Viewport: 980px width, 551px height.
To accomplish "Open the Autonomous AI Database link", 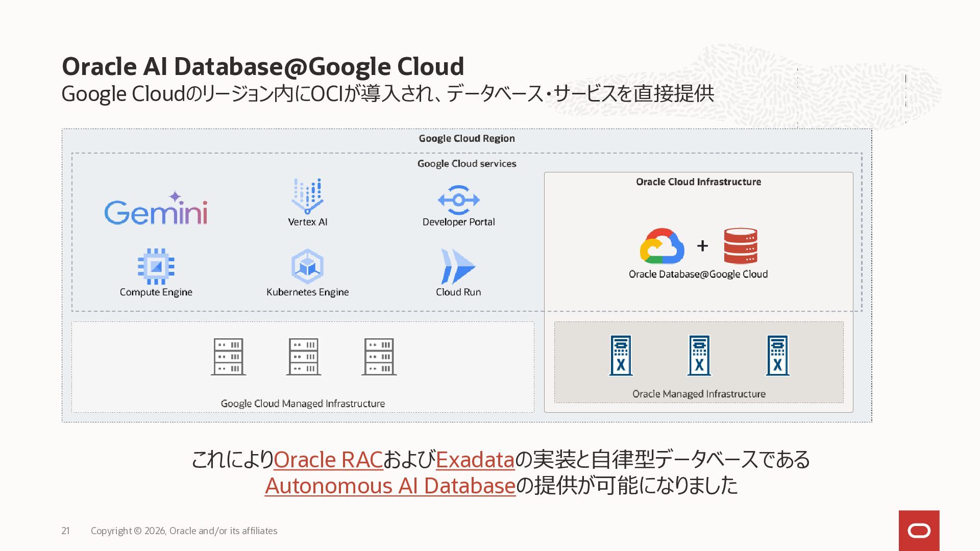I will [x=390, y=486].
